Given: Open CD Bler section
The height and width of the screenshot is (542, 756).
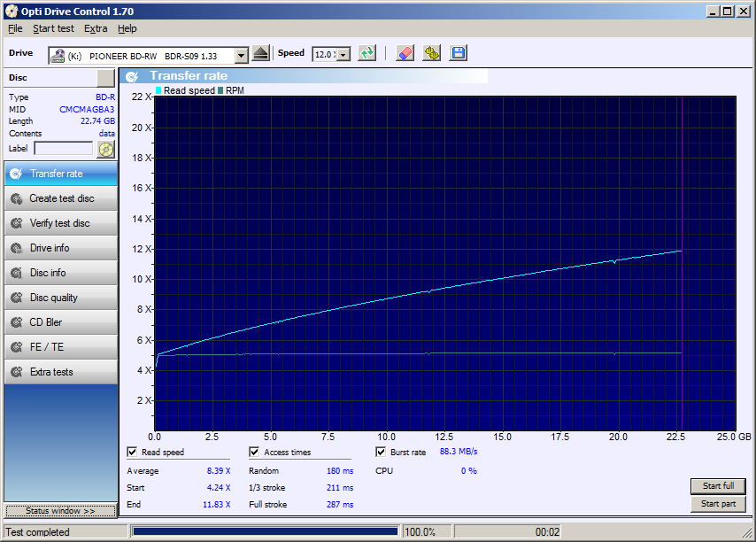Looking at the screenshot, I should [x=61, y=322].
